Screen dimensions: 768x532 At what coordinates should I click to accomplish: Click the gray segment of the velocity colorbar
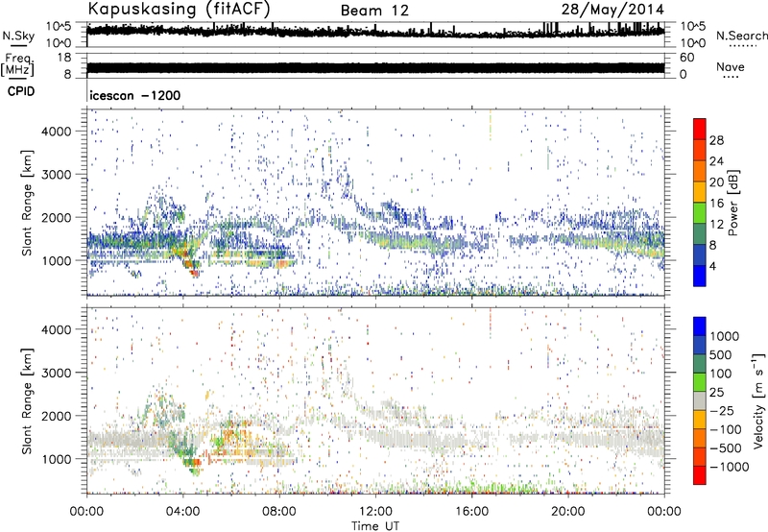coord(700,400)
